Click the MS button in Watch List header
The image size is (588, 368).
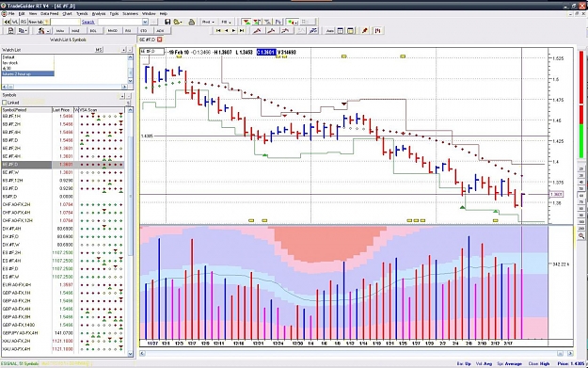point(99,50)
